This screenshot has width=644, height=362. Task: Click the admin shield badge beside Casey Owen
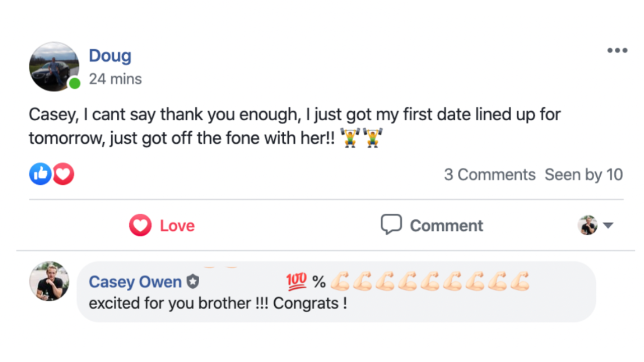[x=193, y=282]
